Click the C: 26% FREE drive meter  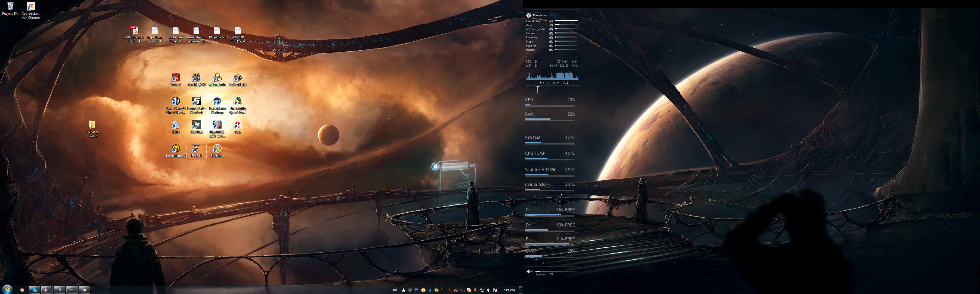pyautogui.click(x=550, y=212)
